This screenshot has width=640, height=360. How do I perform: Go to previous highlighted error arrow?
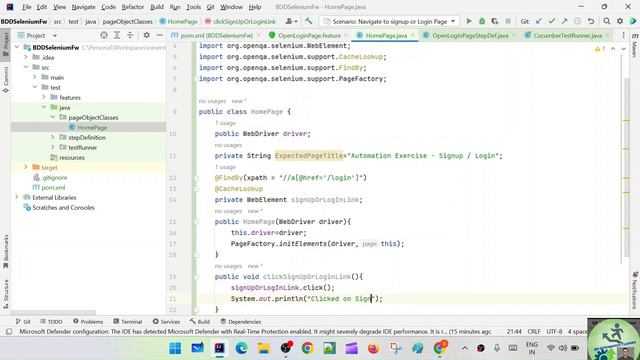[x=613, y=49]
